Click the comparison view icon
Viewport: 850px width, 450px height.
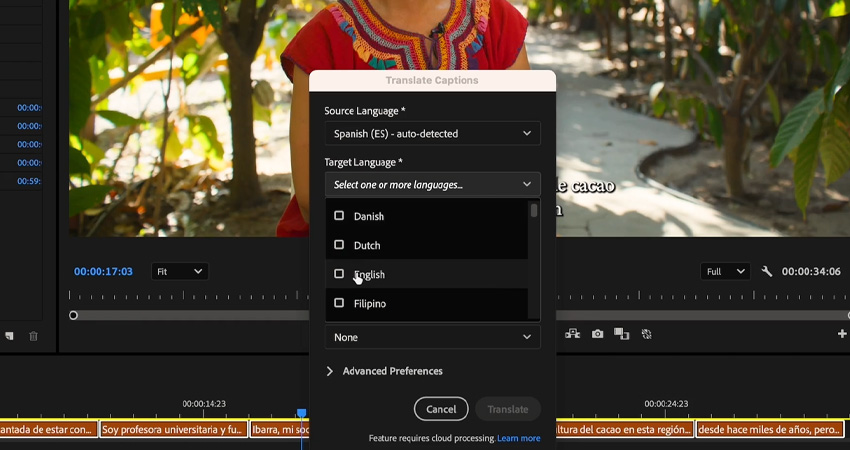click(621, 334)
